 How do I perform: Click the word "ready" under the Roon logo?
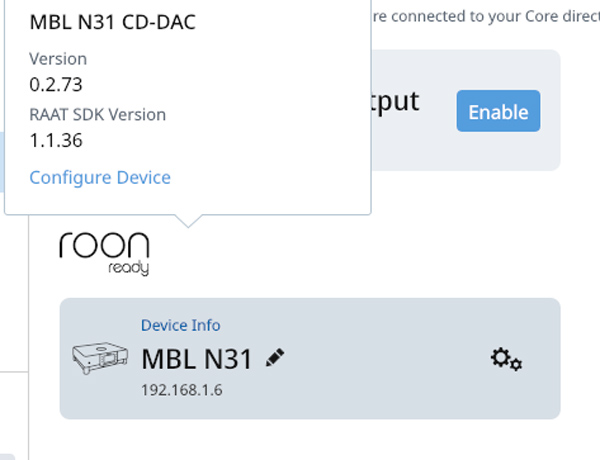click(129, 268)
